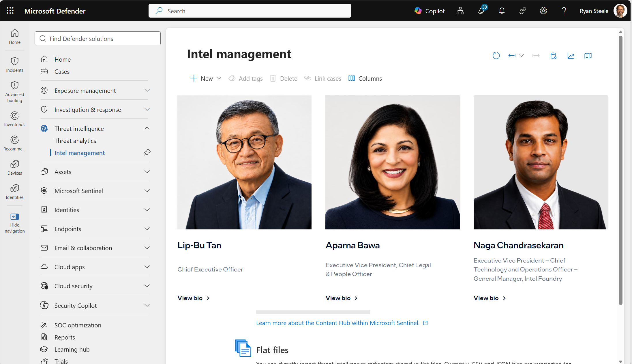Viewport: 632px width, 364px height.
Task: Open the New dropdown menu
Action: pyautogui.click(x=206, y=78)
